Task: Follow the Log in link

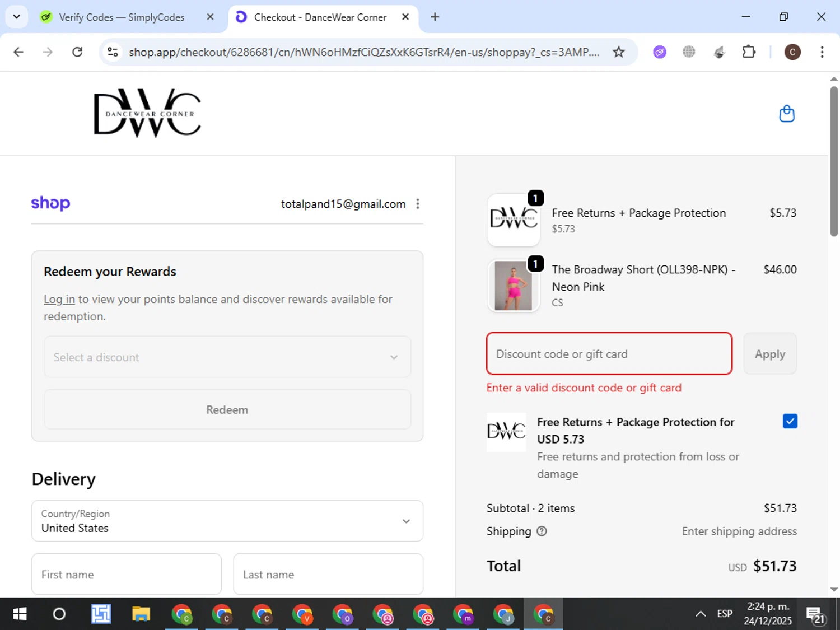Action: 59,299
